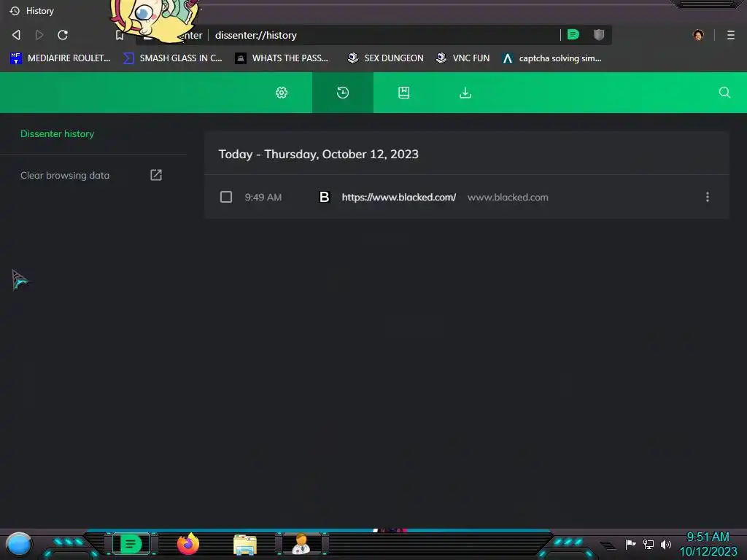Open the https://www.blacked.com/ history link

399,197
